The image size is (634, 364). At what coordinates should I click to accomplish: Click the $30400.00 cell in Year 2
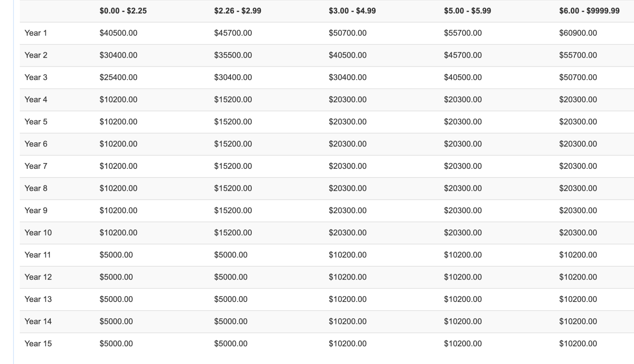pyautogui.click(x=118, y=55)
